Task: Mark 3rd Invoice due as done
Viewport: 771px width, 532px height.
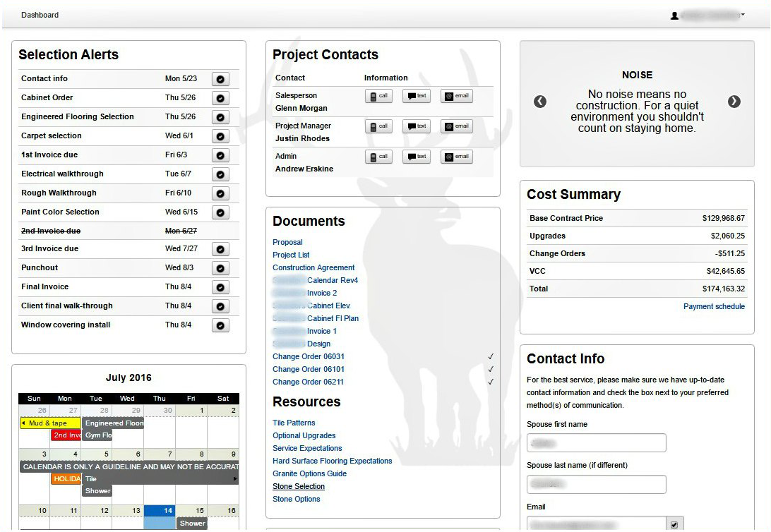Action: click(x=220, y=250)
